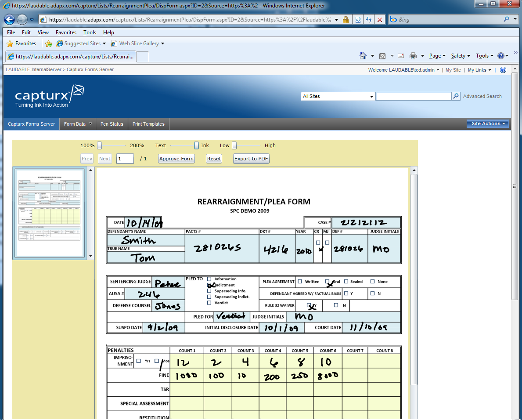Click the IE Help question mark icon
This screenshot has height=420, width=522.
click(x=500, y=56)
